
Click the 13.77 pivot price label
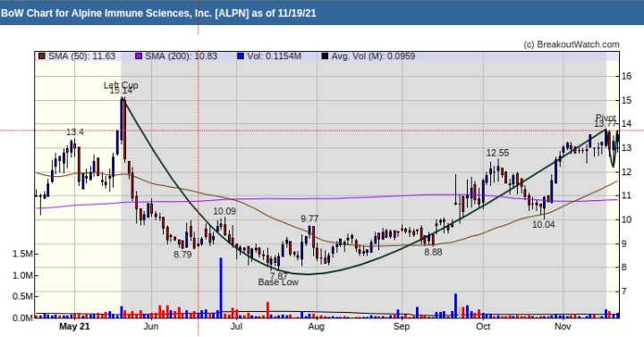pyautogui.click(x=606, y=124)
